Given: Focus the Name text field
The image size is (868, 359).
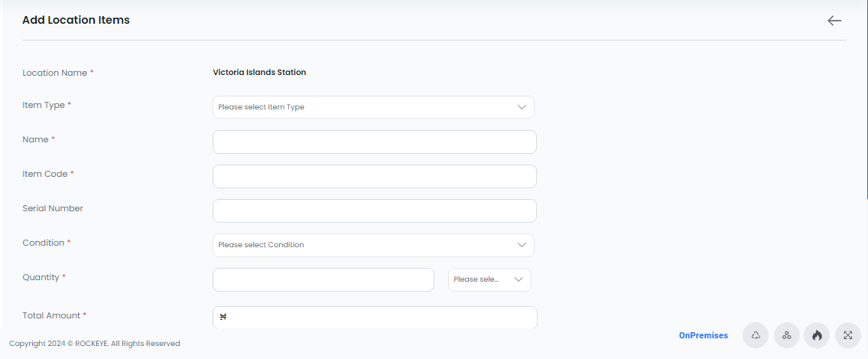Looking at the screenshot, I should 374,142.
